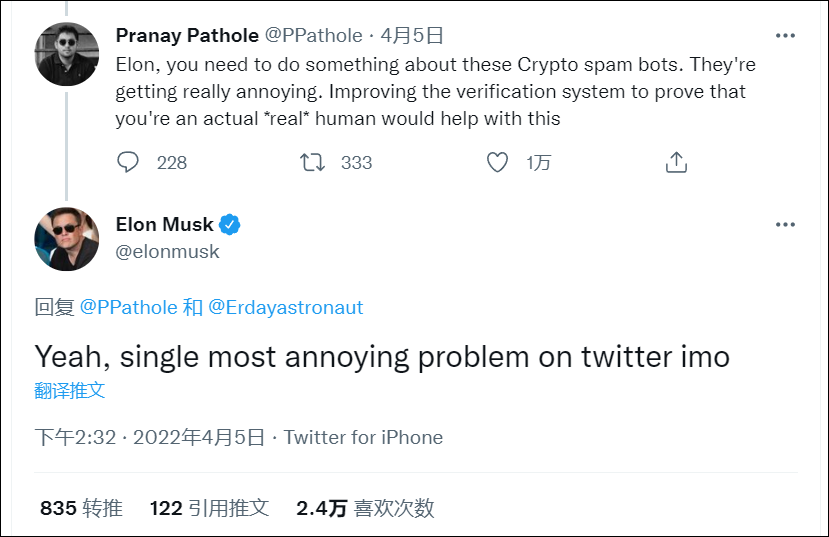
Task: View the 835 转推 retweets list
Action: click(81, 508)
